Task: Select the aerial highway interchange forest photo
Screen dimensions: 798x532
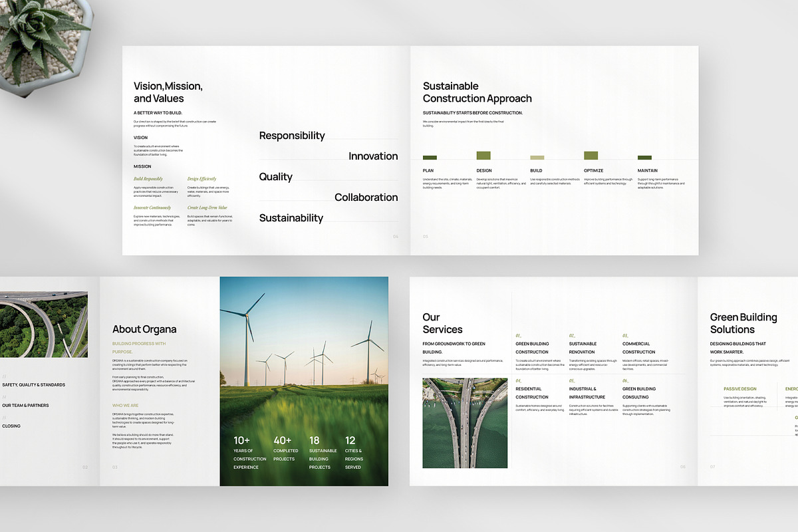Action: coord(44,325)
